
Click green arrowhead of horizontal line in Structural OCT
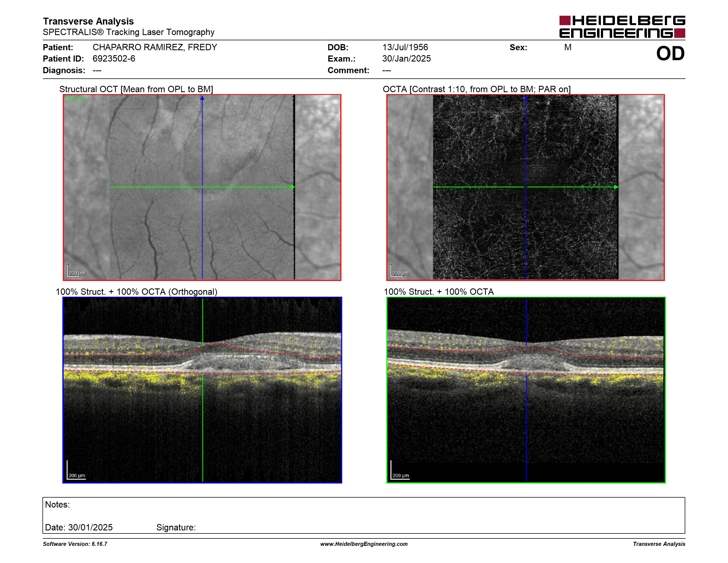(x=292, y=187)
